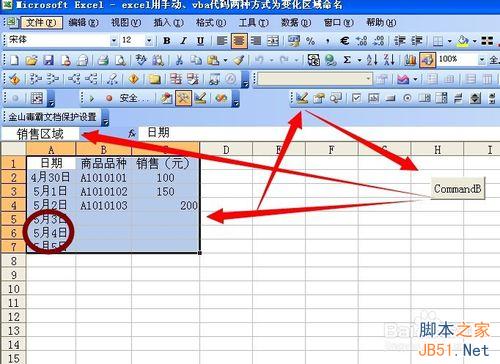Toggle the Drawing toolbar button

[427, 60]
